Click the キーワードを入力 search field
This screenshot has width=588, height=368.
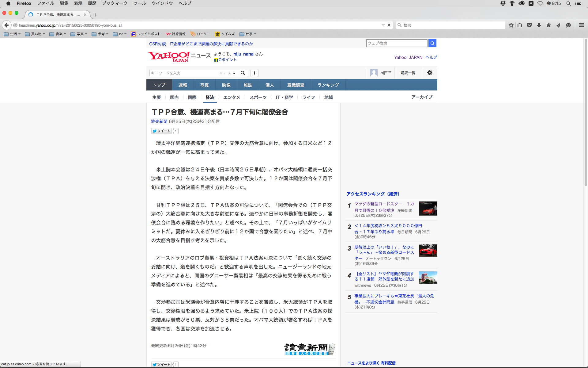pyautogui.click(x=183, y=73)
